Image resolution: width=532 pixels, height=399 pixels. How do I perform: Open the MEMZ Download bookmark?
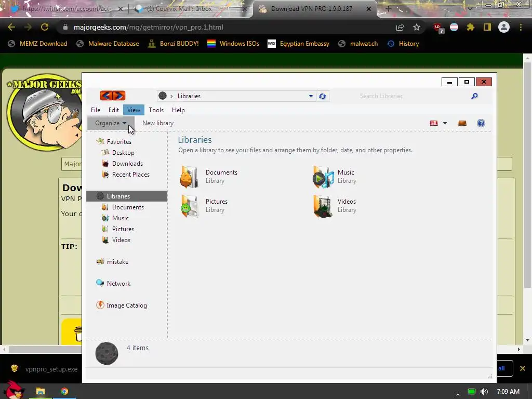point(37,44)
